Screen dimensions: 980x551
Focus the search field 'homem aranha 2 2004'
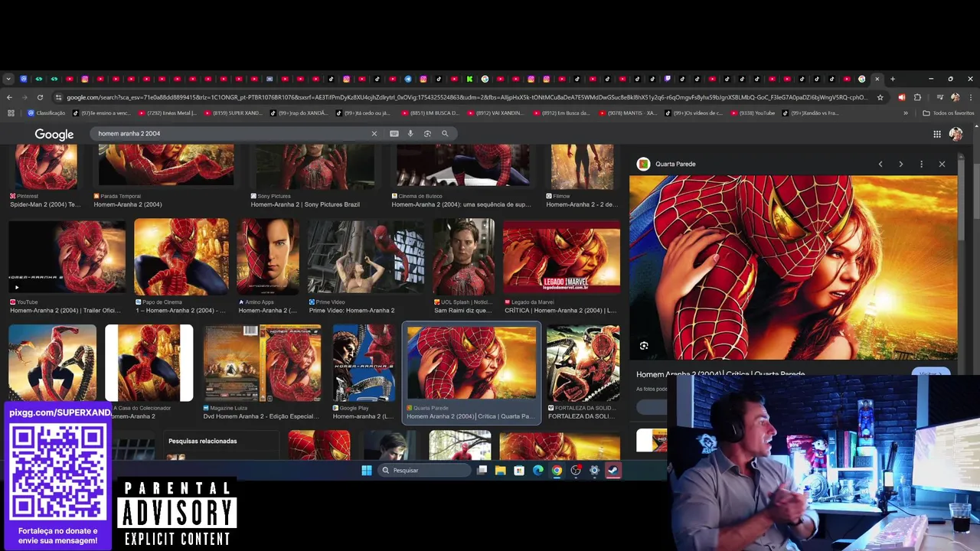tap(230, 133)
